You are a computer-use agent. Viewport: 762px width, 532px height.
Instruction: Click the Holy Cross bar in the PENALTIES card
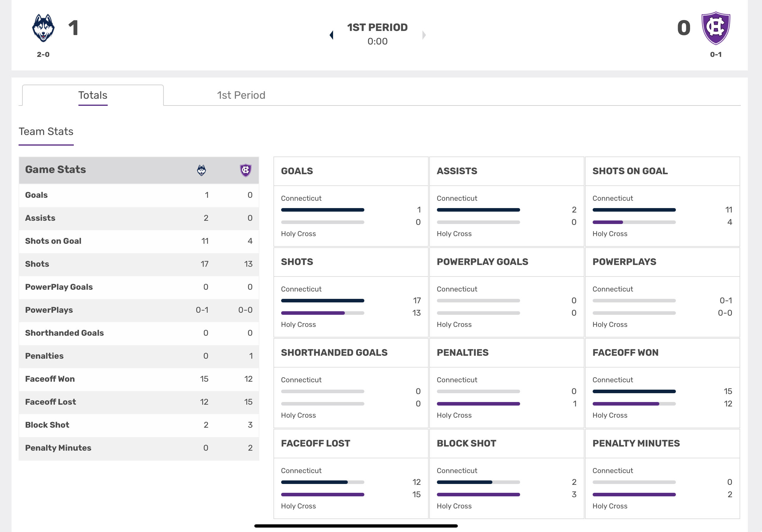click(478, 404)
